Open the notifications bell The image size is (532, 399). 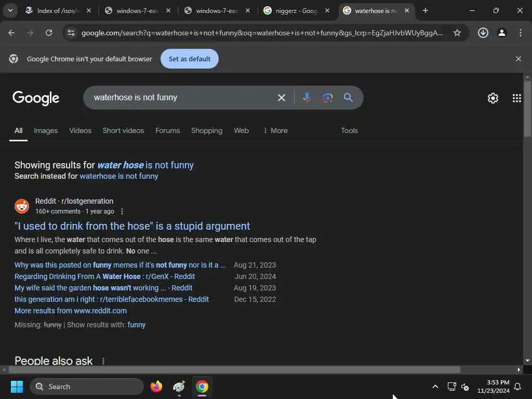click(518, 387)
